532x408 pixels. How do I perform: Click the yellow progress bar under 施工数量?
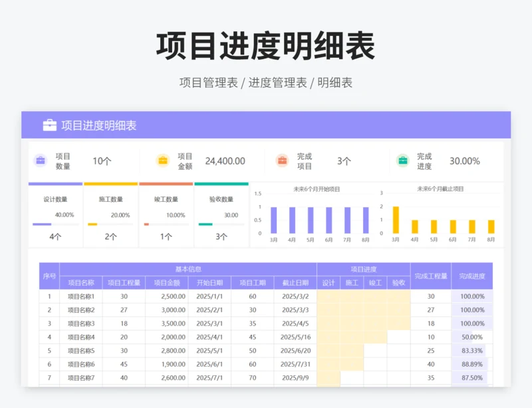92,224
